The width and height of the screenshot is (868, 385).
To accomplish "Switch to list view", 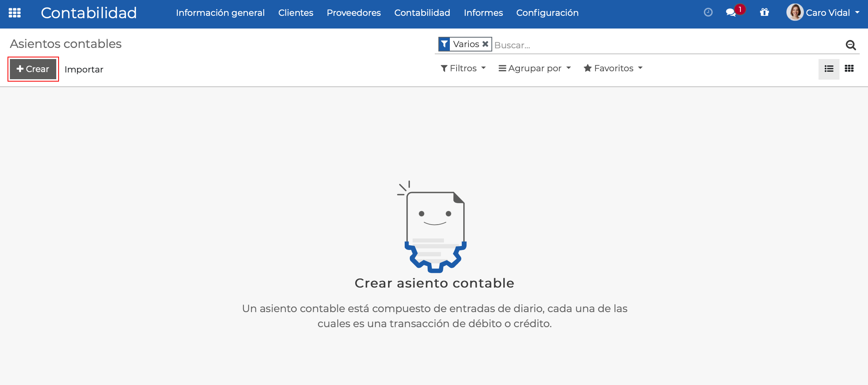I will pyautogui.click(x=829, y=69).
